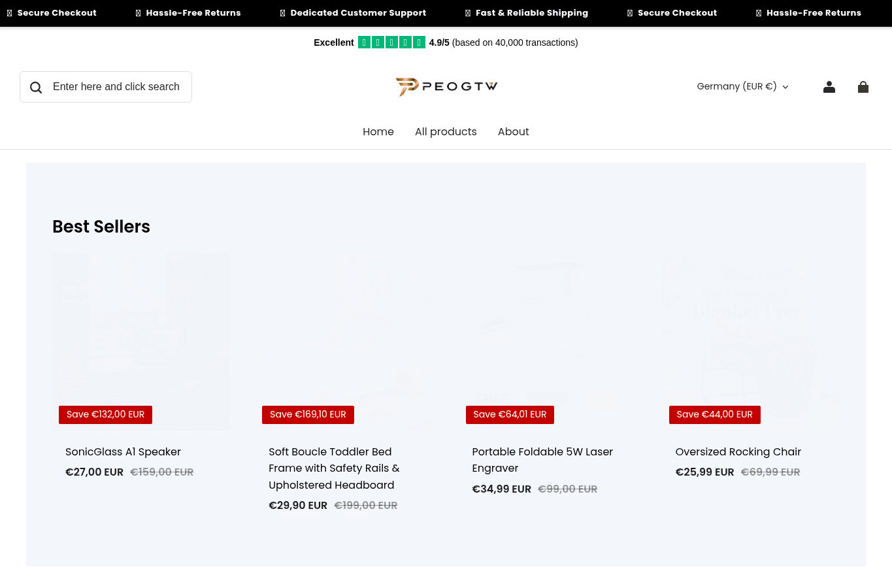Click the €25,99 EUR sale price
892x588 pixels.
click(704, 472)
